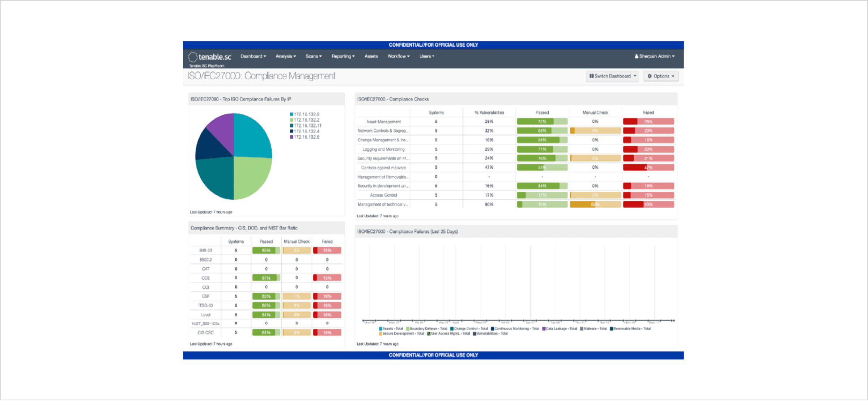
Task: Click the Asset Management row label
Action: pos(383,122)
